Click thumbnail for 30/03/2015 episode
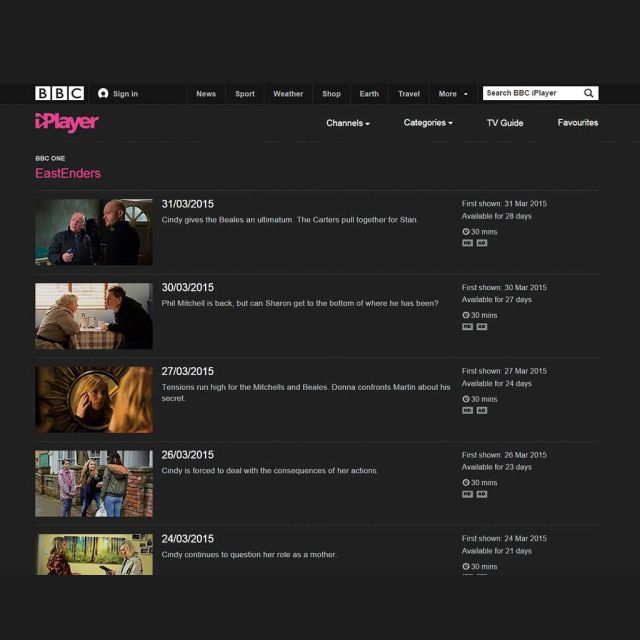The height and width of the screenshot is (640, 640). [94, 316]
